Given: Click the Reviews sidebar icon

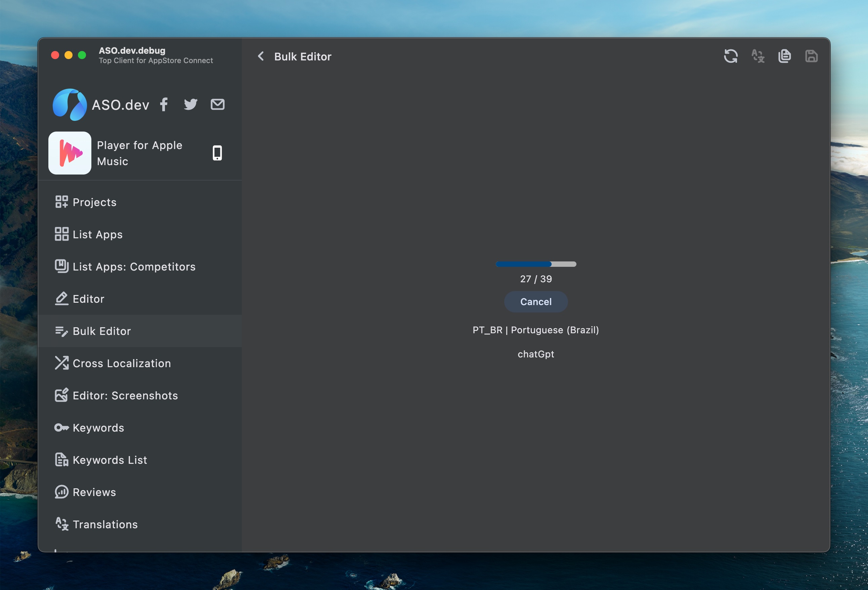Looking at the screenshot, I should click(x=61, y=492).
